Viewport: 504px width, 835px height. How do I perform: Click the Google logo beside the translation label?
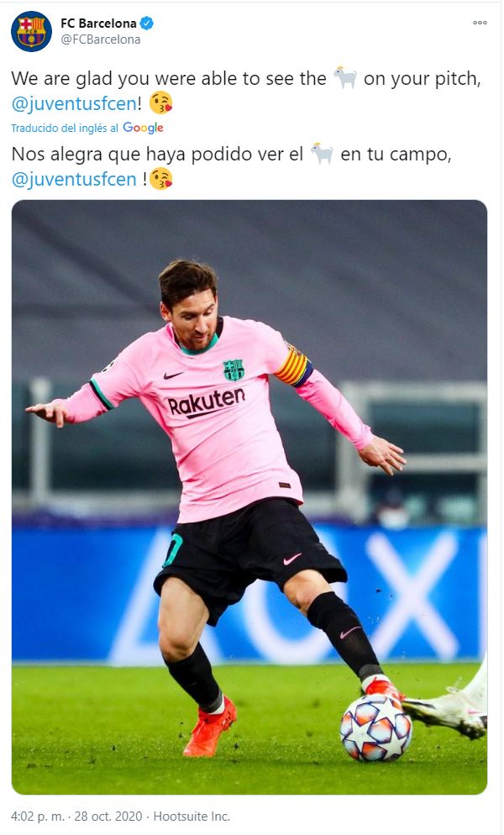point(144,128)
